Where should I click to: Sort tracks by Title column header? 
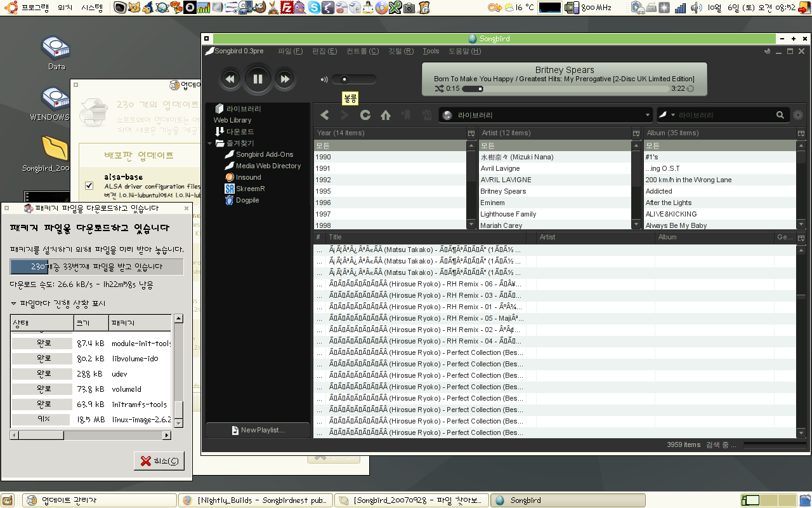tap(426, 237)
